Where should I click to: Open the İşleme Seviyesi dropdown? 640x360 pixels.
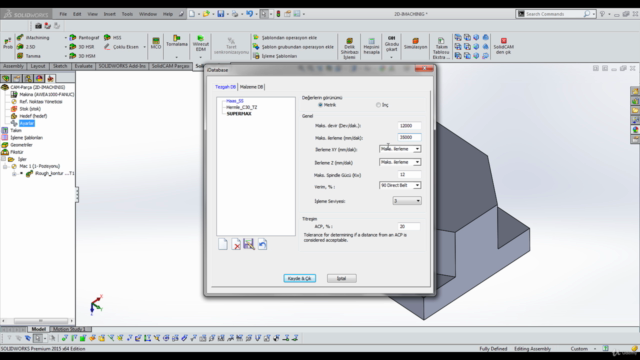click(407, 201)
